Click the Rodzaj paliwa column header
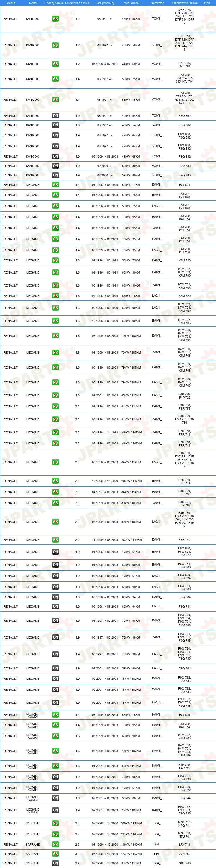Screen dimensions: 216x868 point(54,3)
